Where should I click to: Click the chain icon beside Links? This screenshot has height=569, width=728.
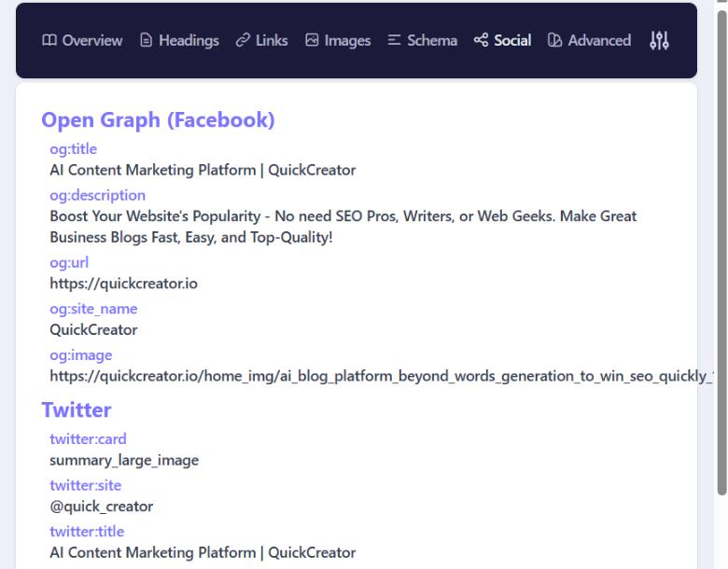click(243, 40)
